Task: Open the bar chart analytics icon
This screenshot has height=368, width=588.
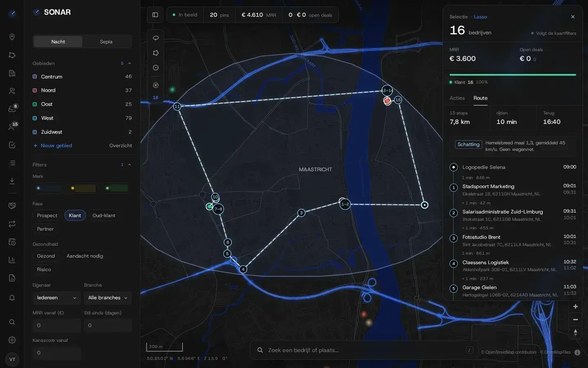Action: (x=12, y=260)
